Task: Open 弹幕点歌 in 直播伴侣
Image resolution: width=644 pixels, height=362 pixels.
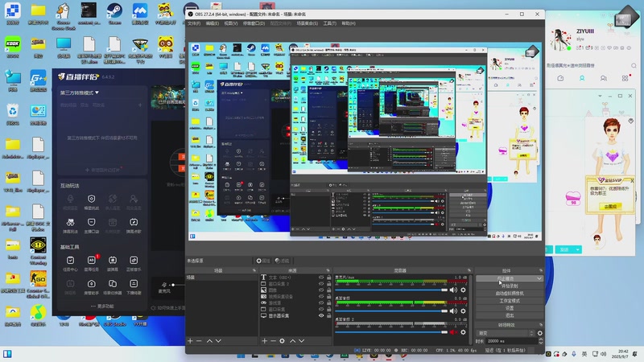Action: [x=134, y=225]
